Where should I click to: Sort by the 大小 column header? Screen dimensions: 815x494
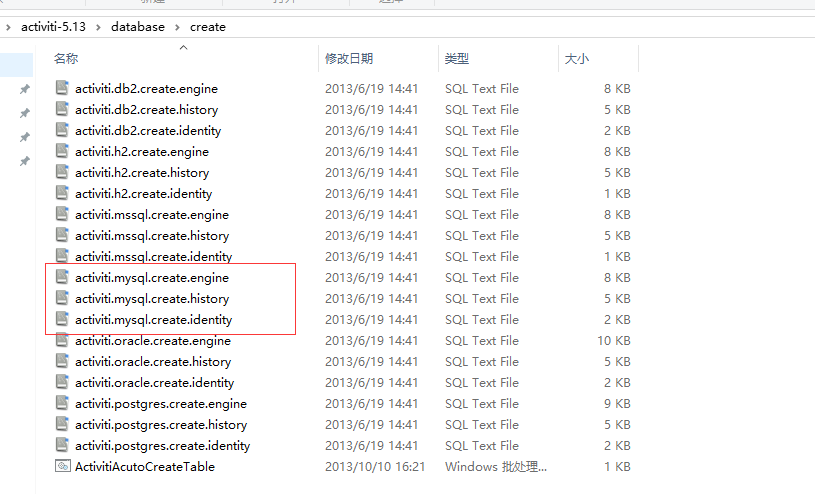point(576,58)
